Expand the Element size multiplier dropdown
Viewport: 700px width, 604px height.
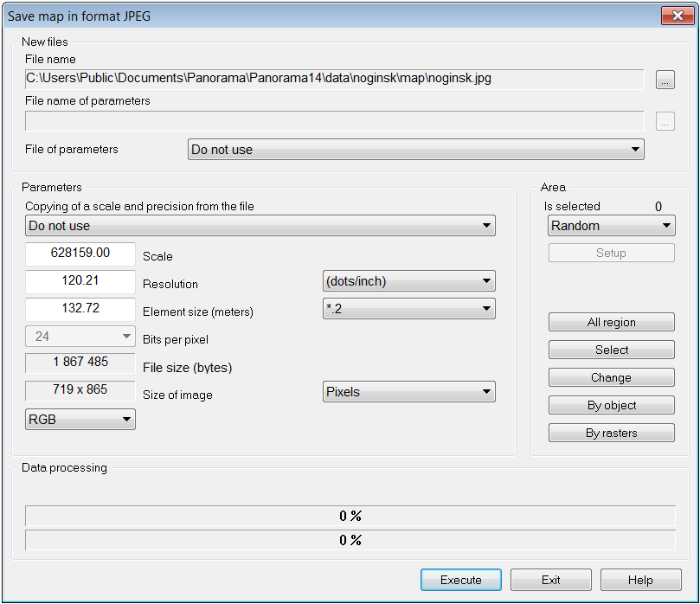[408, 309]
